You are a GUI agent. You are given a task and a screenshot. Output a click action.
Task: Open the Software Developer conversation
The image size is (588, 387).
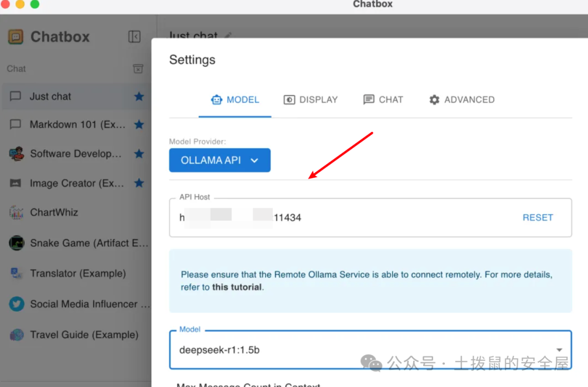pyautogui.click(x=76, y=154)
